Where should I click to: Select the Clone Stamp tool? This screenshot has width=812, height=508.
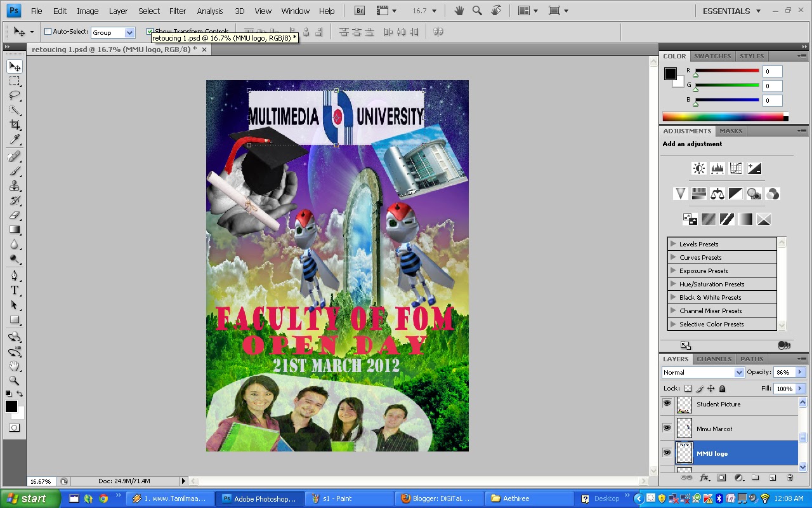pos(15,185)
